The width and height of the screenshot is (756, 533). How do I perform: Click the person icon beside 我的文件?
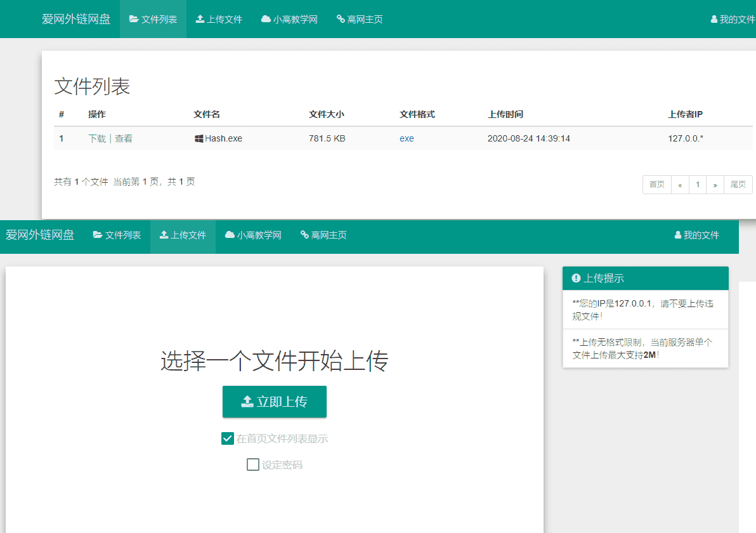[x=714, y=19]
